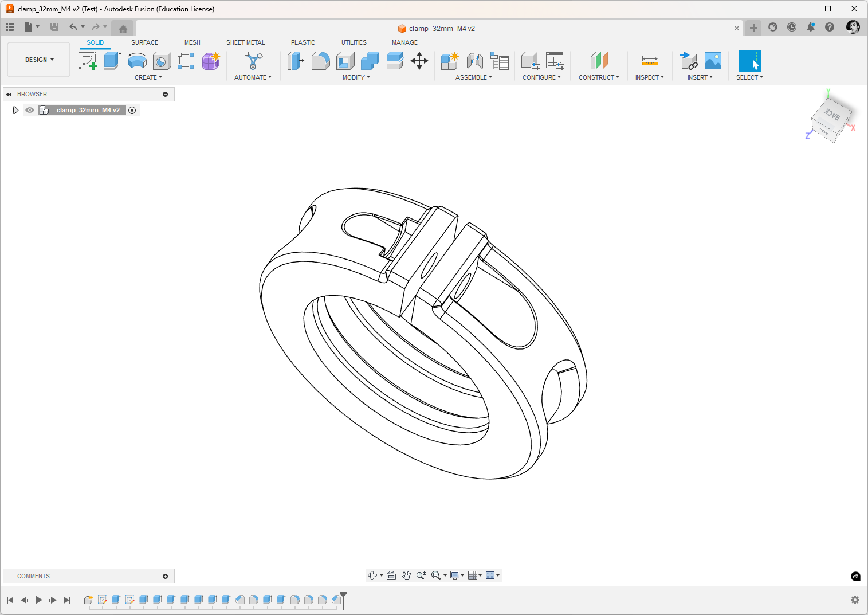
Task: Click the timeline end marker
Action: point(343,599)
